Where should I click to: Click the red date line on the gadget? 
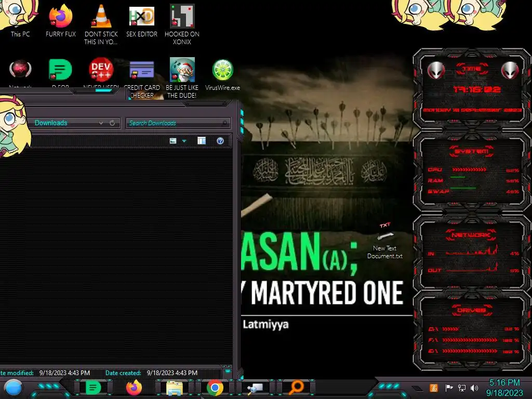point(472,110)
